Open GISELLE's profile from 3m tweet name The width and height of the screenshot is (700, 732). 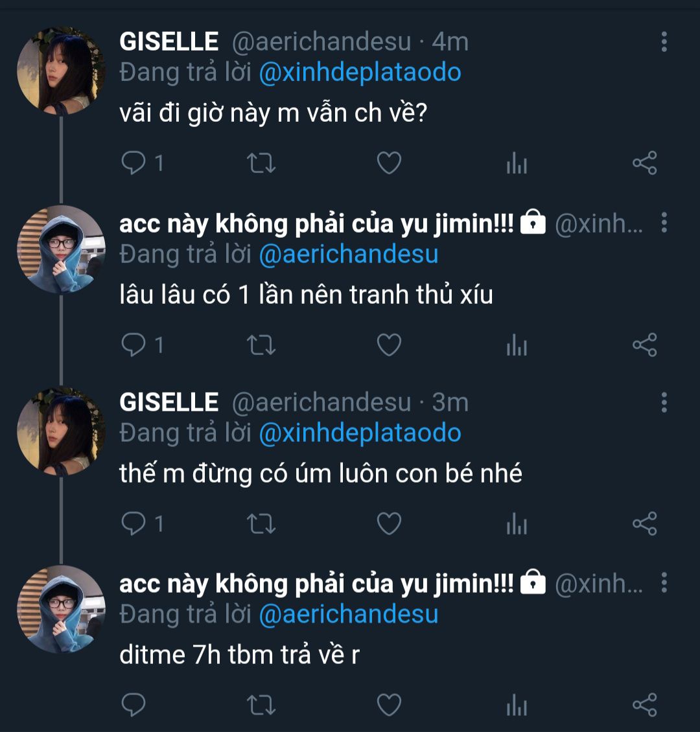[169, 402]
